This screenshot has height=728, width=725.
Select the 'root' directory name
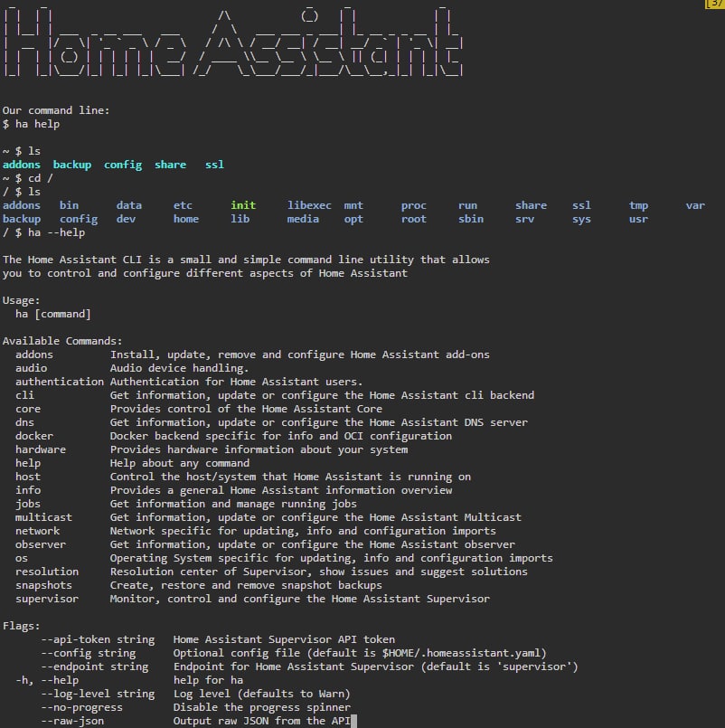(413, 219)
